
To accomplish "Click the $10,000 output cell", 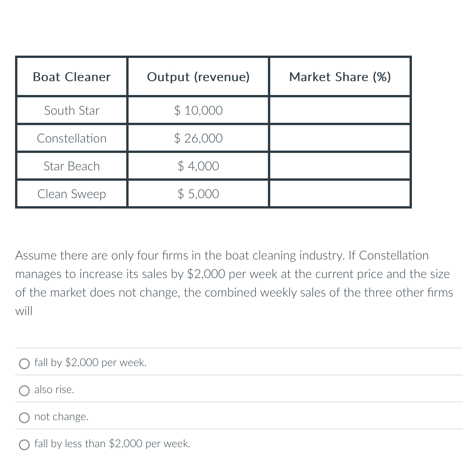I will click(198, 110).
